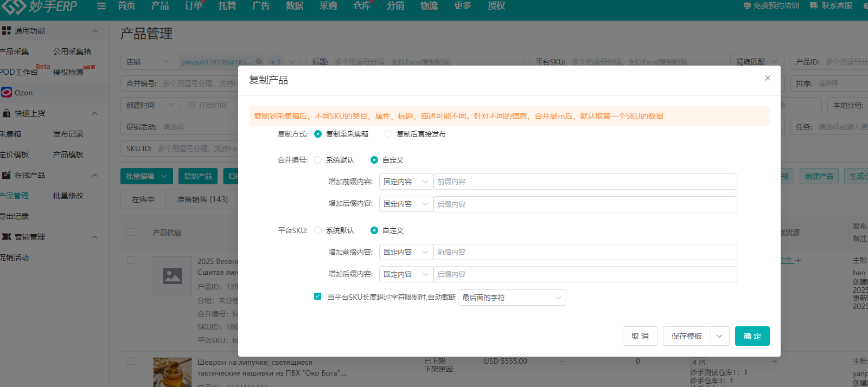The width and height of the screenshot is (868, 387).
Task: Switch to 准备销售 (143) tab
Action: (x=202, y=199)
